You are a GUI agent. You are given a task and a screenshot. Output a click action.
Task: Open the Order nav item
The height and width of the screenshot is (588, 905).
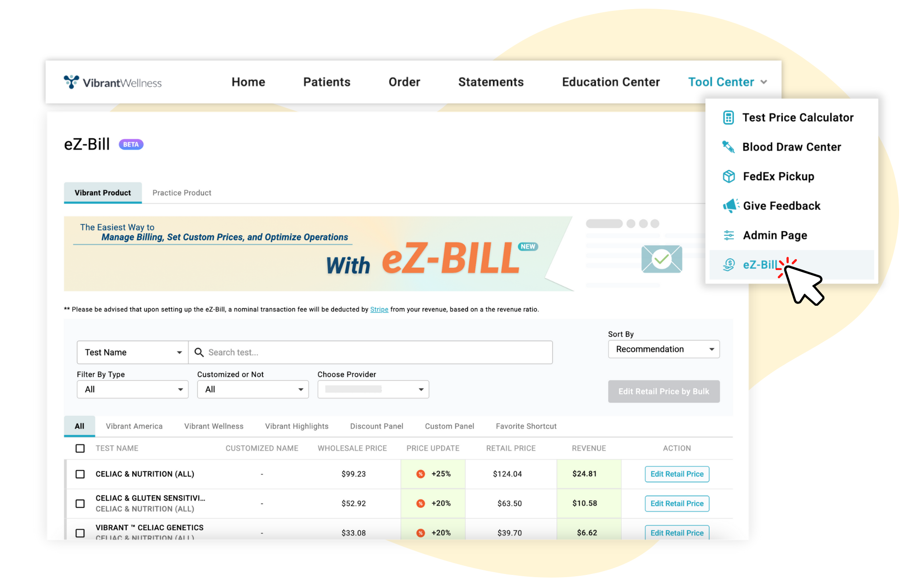pyautogui.click(x=405, y=82)
